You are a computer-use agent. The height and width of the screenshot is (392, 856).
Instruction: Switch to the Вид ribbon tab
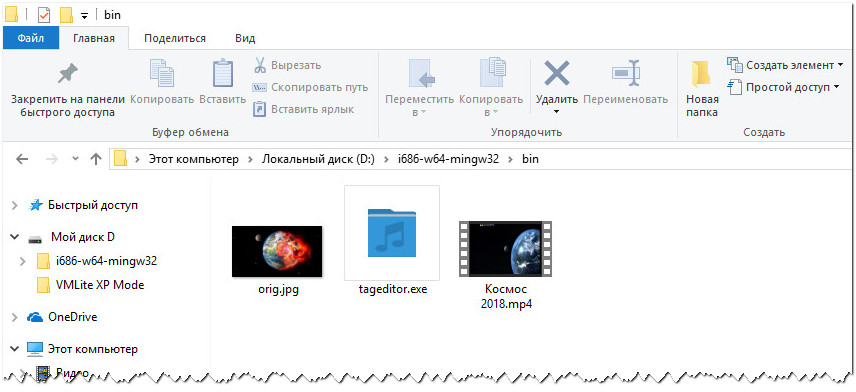[245, 39]
